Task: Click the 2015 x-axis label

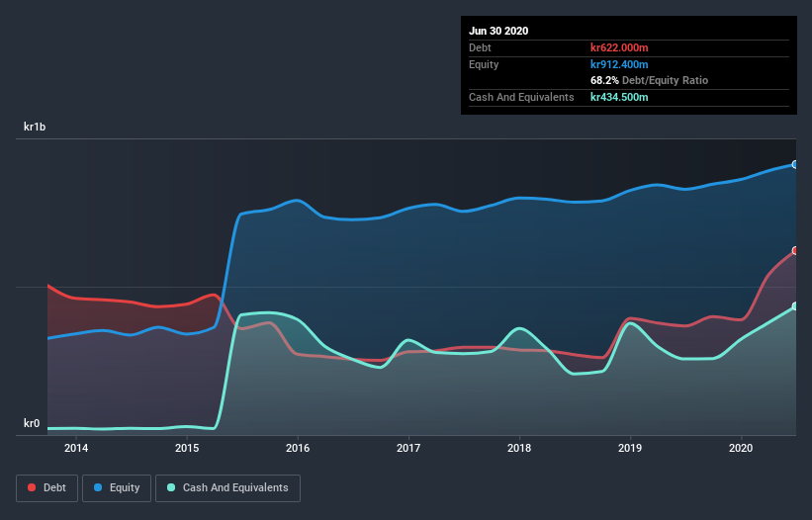Action: click(x=187, y=448)
